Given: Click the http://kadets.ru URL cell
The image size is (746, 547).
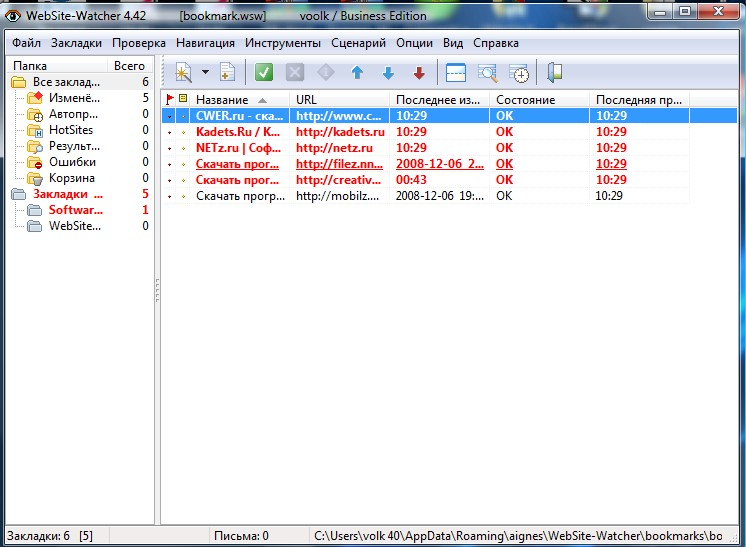Looking at the screenshot, I should coord(340,132).
